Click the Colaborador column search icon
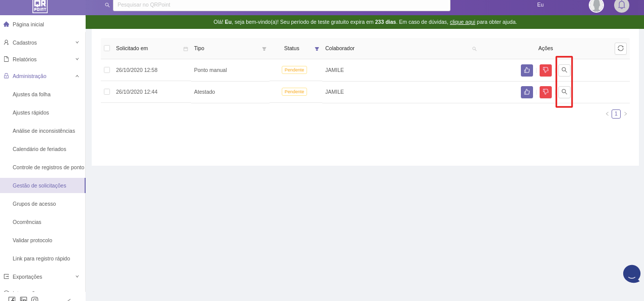Image resolution: width=644 pixels, height=301 pixels. point(474,49)
